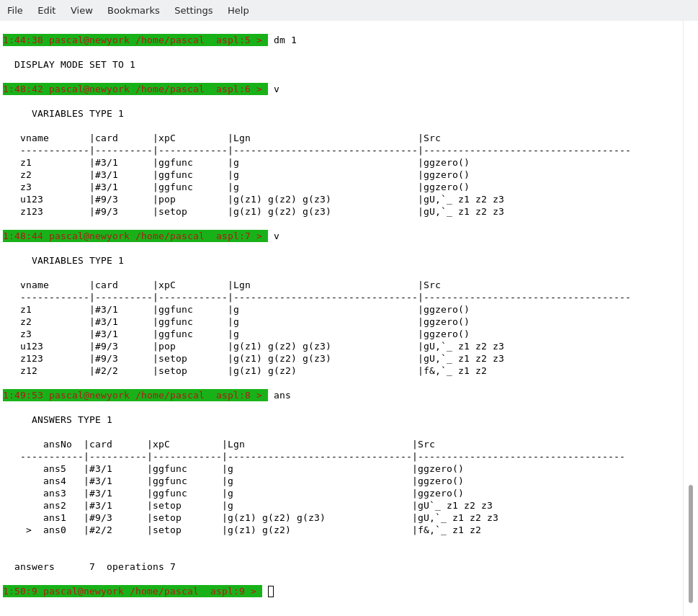Image resolution: width=698 pixels, height=616 pixels.
Task: Open the File menu
Action: [15, 10]
